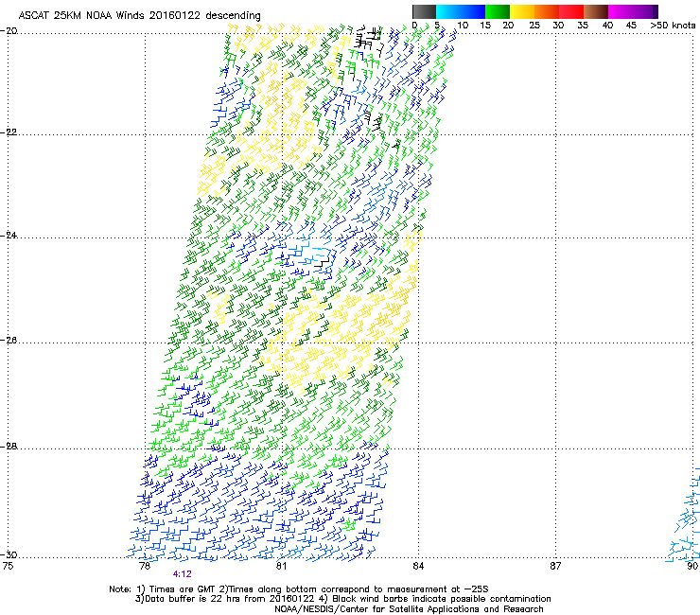Click the '25' knots legend tick label
The image size is (700, 615).
[534, 26]
